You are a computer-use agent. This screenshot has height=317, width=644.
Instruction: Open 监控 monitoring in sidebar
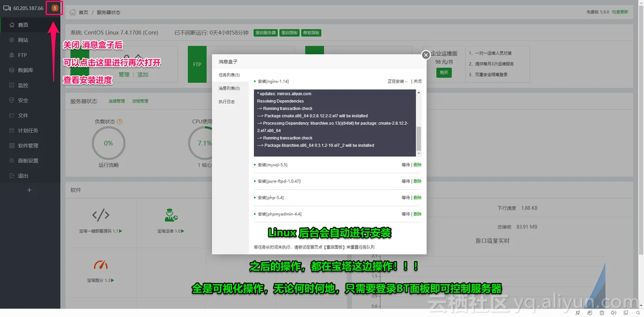30,85
